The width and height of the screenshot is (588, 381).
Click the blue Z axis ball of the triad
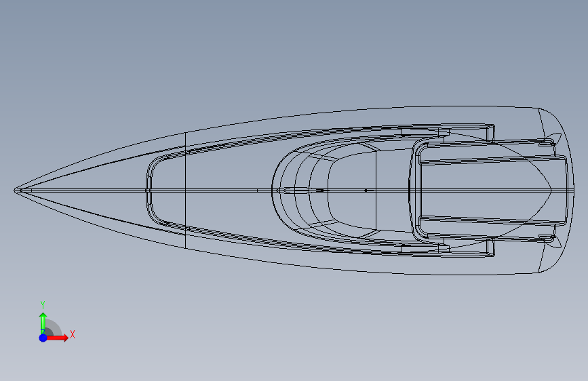43,338
